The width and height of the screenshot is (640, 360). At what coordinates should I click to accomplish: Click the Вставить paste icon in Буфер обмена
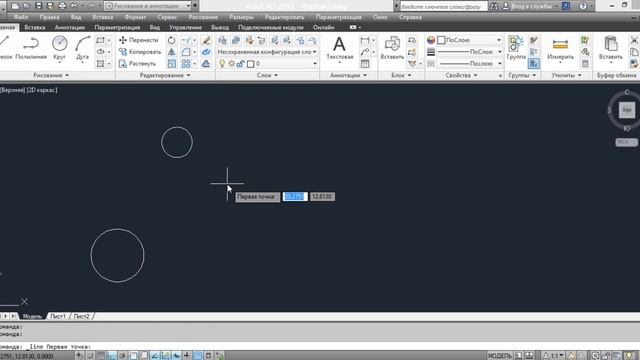(x=611, y=47)
